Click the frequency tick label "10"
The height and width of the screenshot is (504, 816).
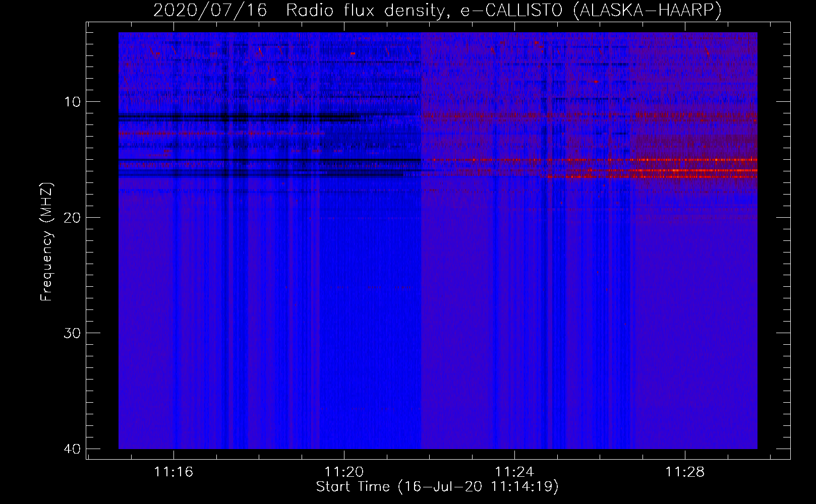coord(73,102)
